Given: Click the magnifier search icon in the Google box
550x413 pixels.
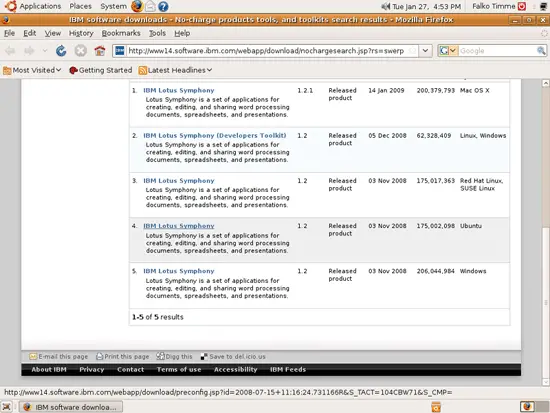Looking at the screenshot, I should coord(541,51).
